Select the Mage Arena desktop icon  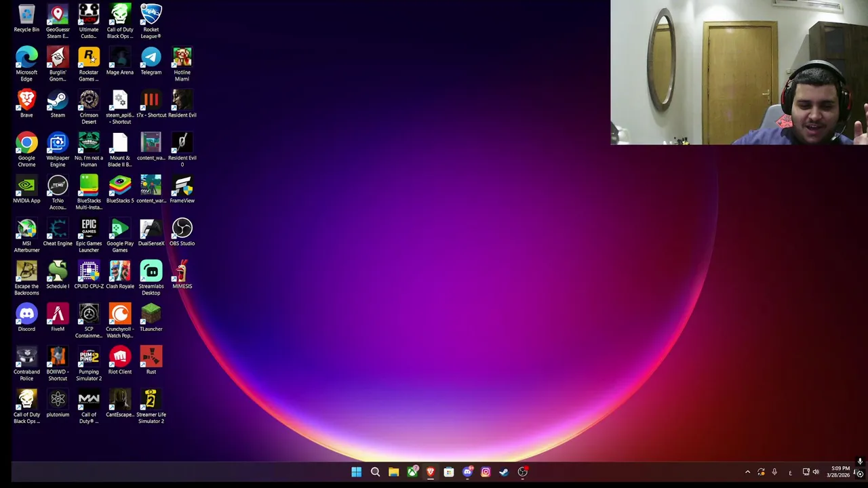[120, 61]
